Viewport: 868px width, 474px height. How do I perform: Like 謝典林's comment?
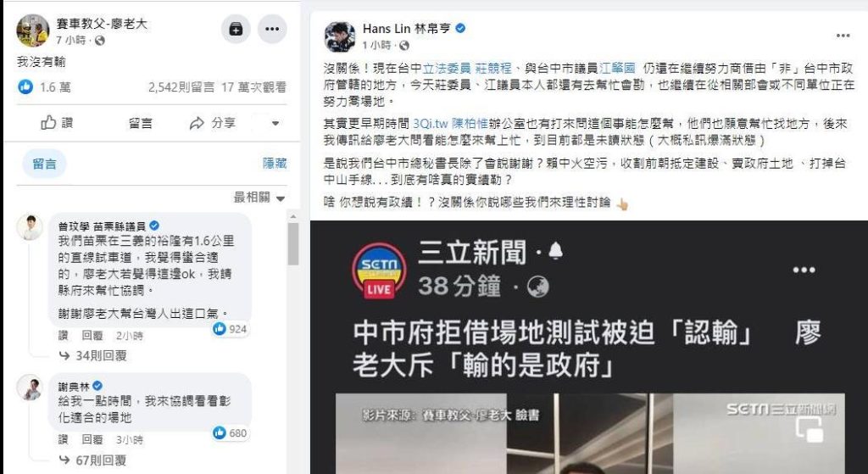[64, 440]
